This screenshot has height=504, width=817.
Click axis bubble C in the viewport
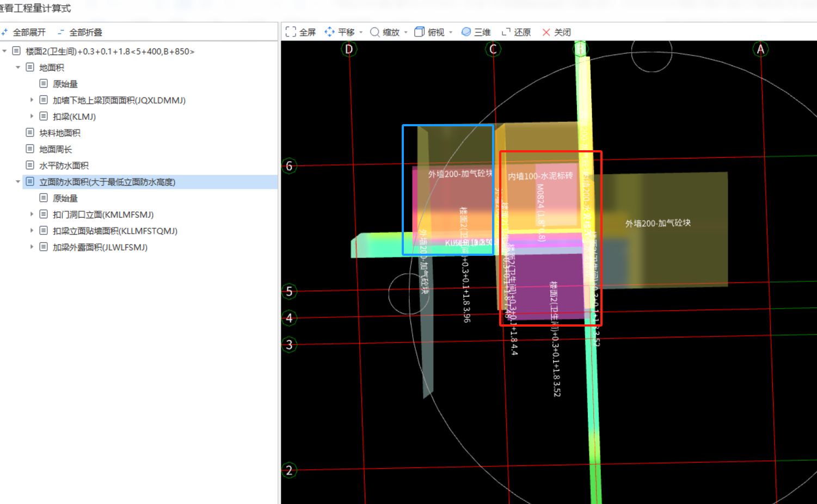coord(493,50)
